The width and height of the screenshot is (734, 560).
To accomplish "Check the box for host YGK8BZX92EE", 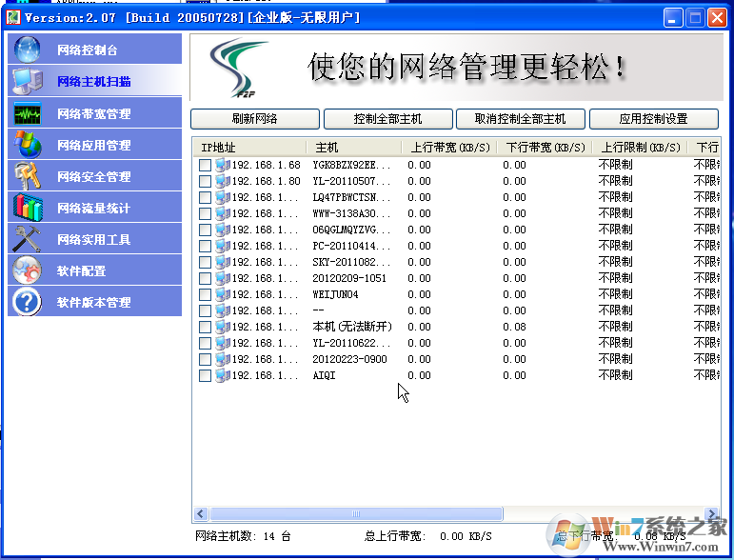I will [206, 165].
